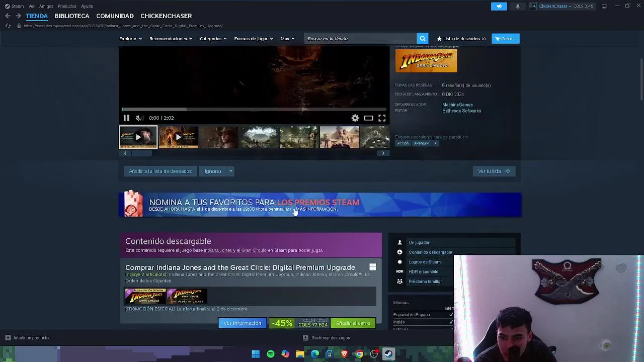This screenshot has height=362, width=644.
Task: Click the Windows platform icon on bundle
Action: click(373, 267)
